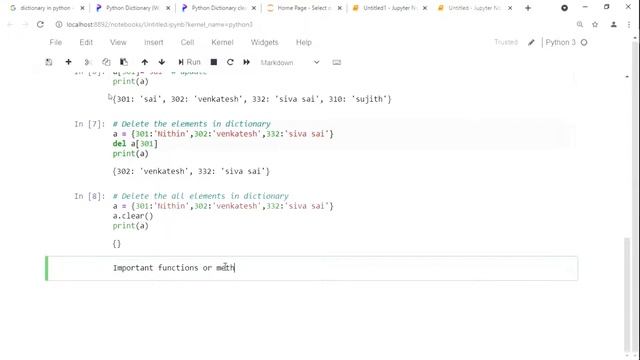Open the Kernel menu
The image size is (640, 360).
pos(222,42)
